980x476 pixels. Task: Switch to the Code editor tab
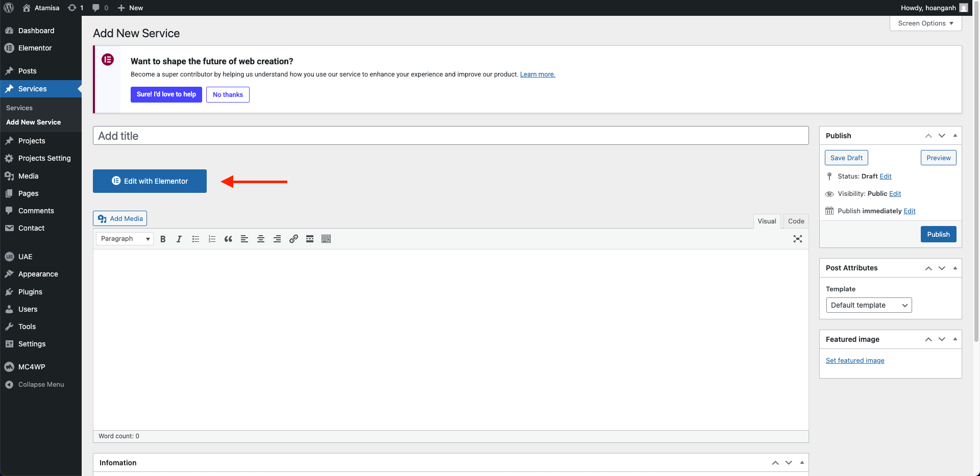(796, 221)
